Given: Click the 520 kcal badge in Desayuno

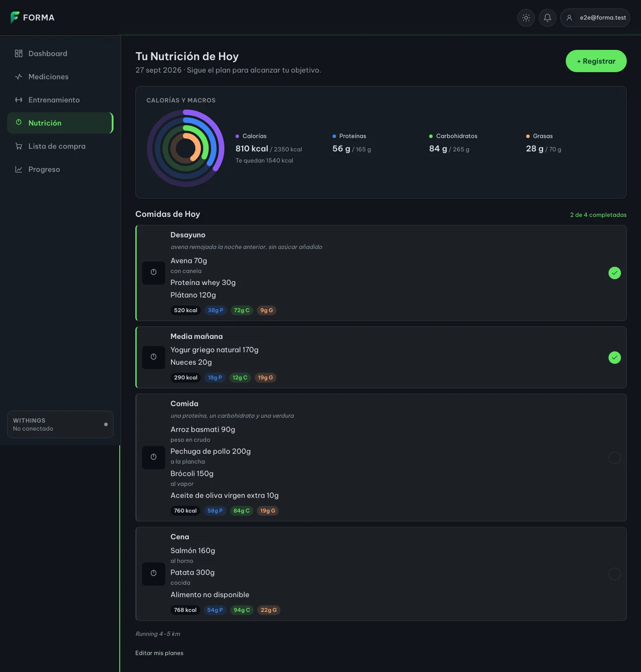Looking at the screenshot, I should click(186, 310).
